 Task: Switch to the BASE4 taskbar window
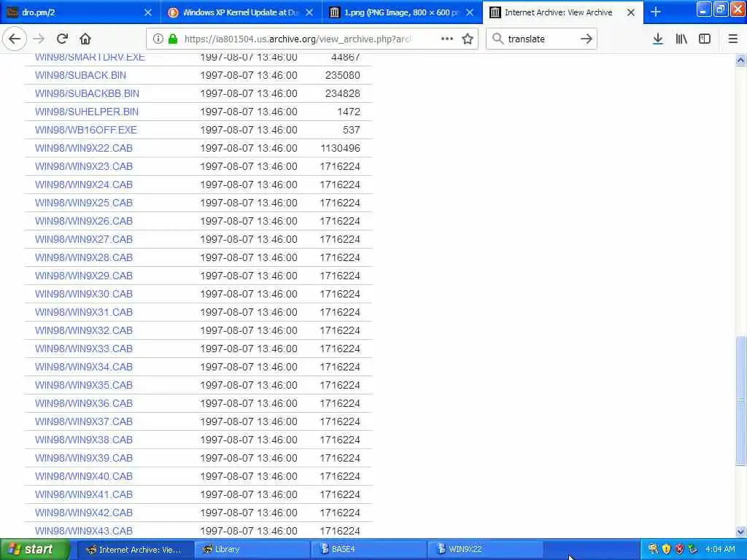[x=368, y=550]
